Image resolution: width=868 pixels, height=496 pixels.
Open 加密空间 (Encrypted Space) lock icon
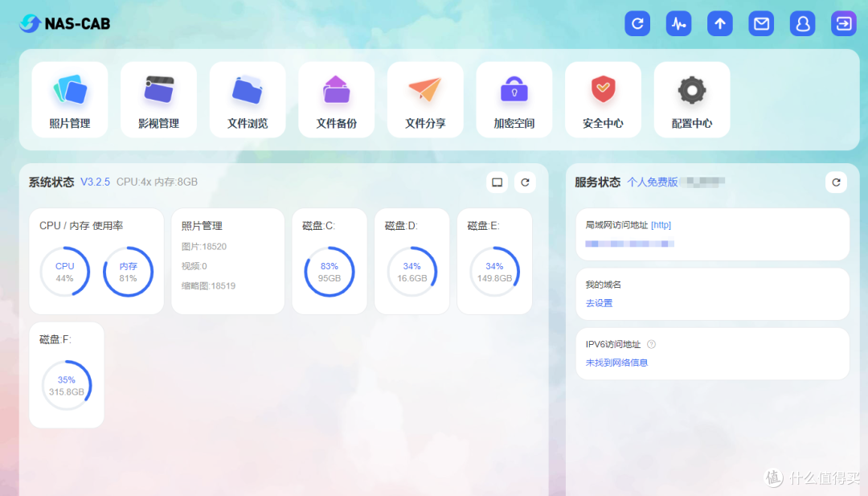coord(514,99)
